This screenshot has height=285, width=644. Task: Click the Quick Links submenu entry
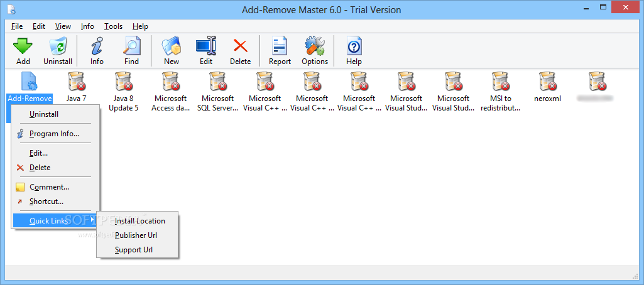click(x=55, y=221)
